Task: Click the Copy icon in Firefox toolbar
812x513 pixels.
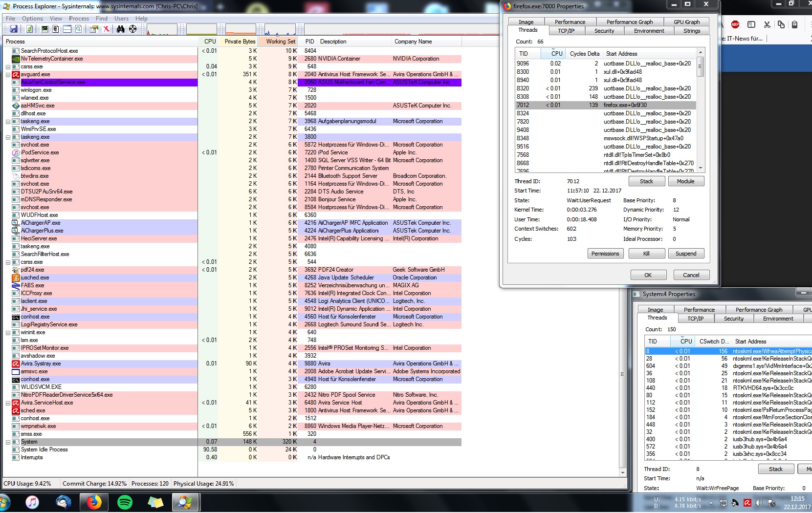Action: 781,24
